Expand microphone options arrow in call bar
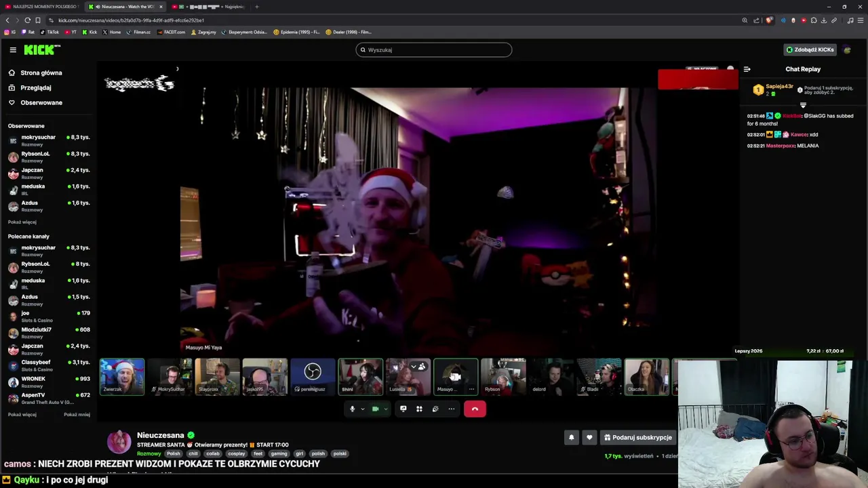The width and height of the screenshot is (868, 488). point(362,409)
